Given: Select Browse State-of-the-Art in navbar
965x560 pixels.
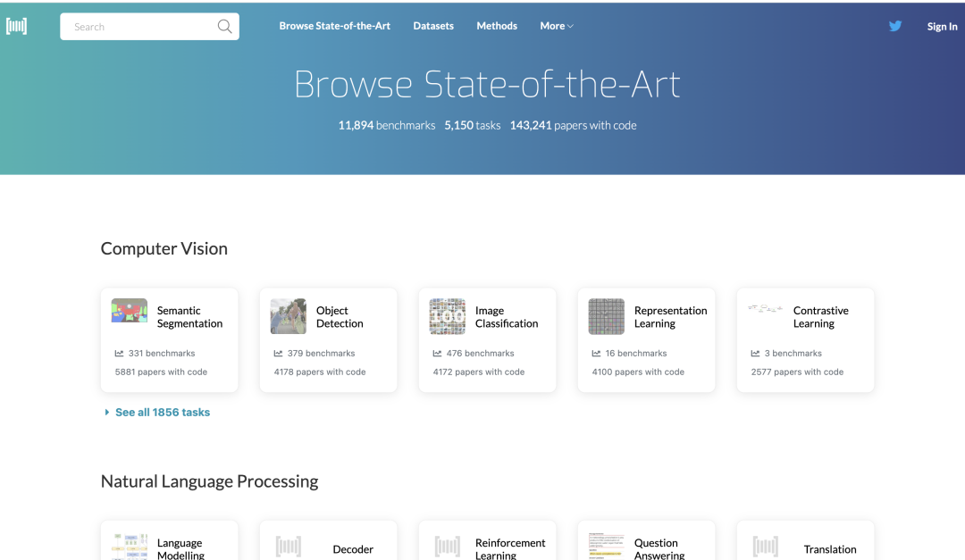Looking at the screenshot, I should click(335, 26).
